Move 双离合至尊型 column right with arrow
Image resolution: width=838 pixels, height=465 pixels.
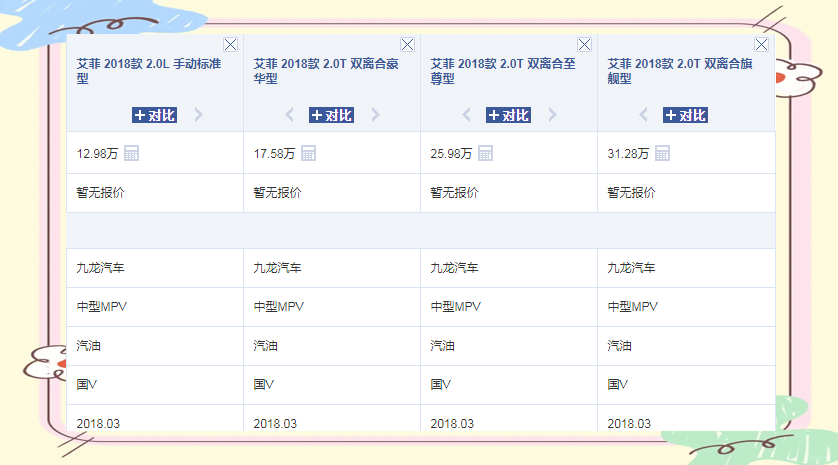click(552, 114)
